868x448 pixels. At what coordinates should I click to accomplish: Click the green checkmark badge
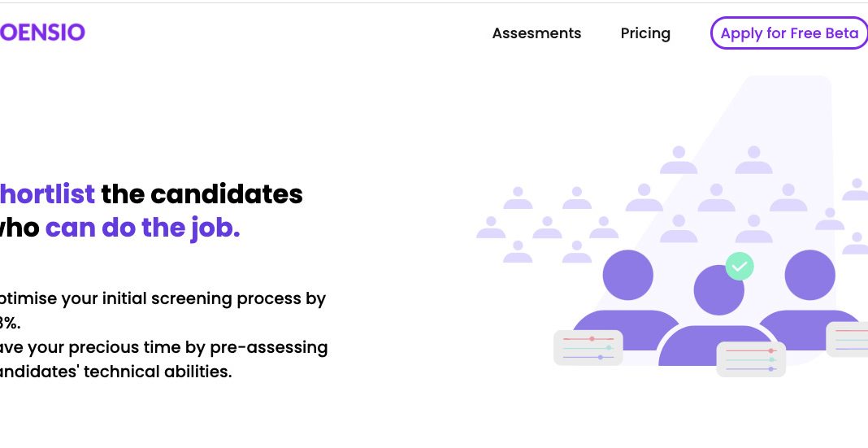click(x=740, y=267)
